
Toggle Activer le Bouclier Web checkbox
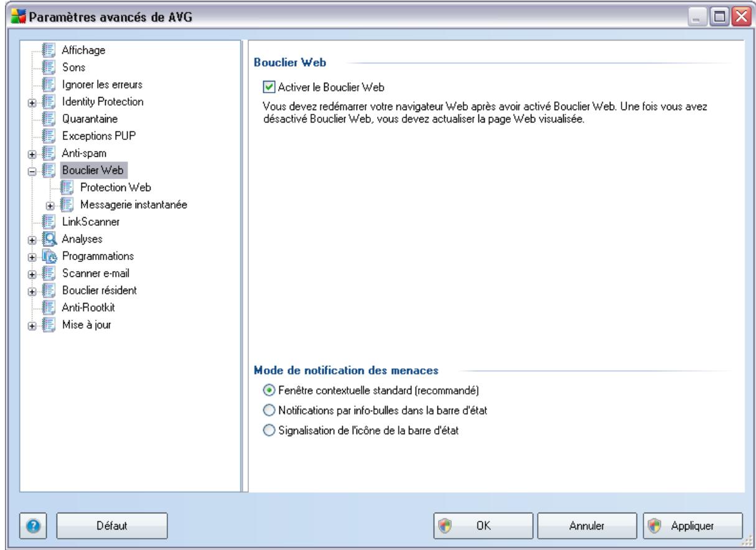pos(269,87)
